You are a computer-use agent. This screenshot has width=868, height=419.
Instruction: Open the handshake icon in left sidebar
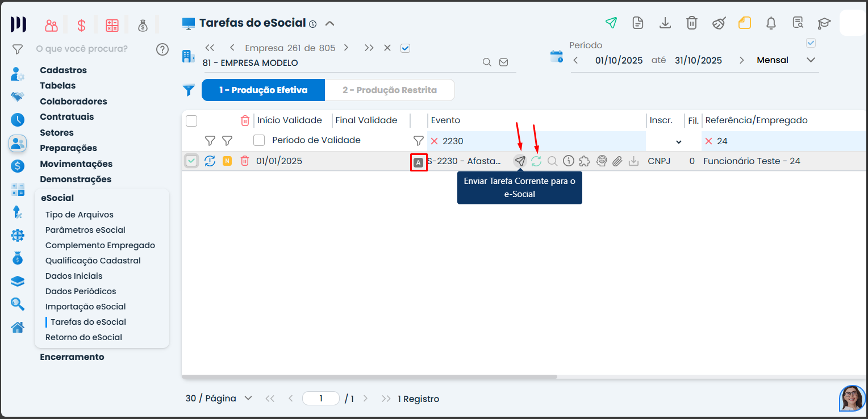click(x=18, y=97)
